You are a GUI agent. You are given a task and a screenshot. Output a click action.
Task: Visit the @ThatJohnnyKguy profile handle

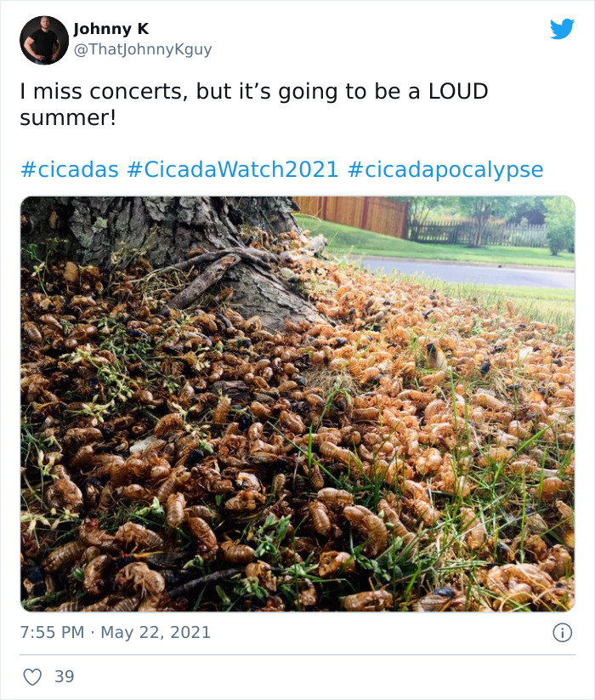[x=140, y=48]
